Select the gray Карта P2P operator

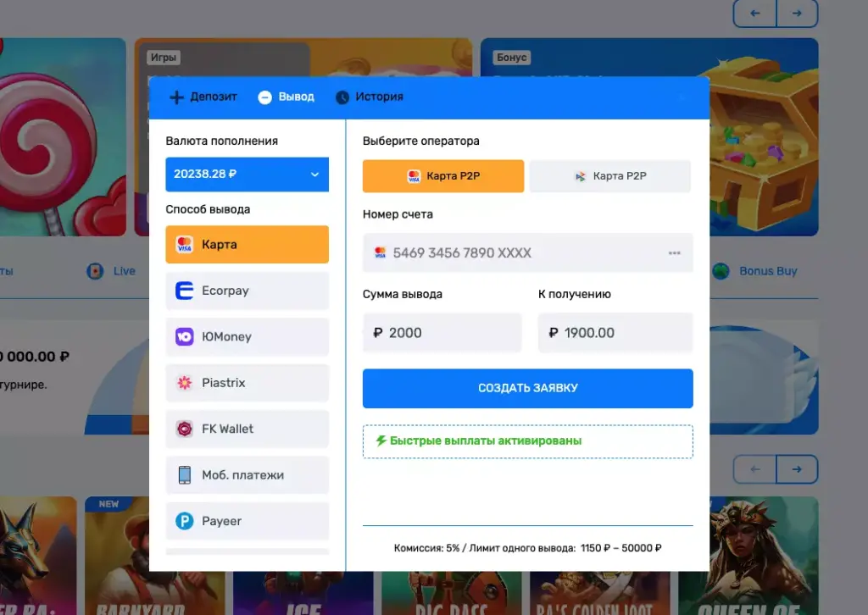point(610,176)
